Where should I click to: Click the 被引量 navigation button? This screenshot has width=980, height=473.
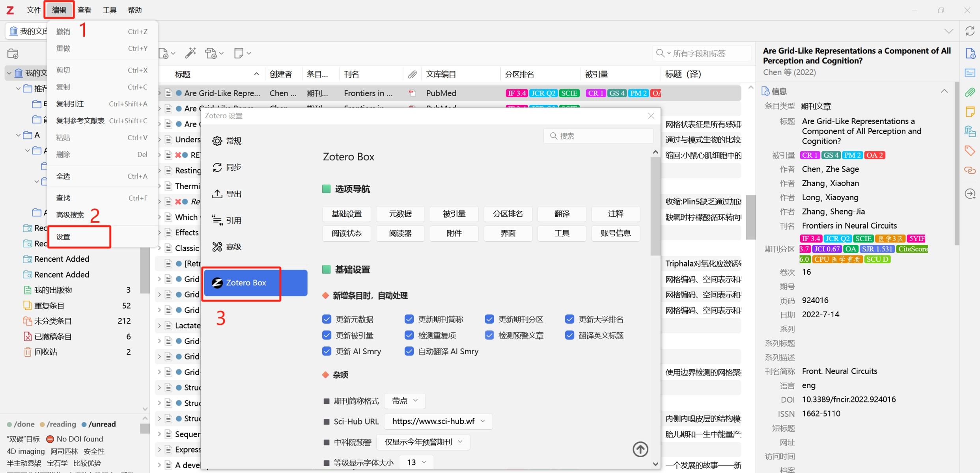454,214
